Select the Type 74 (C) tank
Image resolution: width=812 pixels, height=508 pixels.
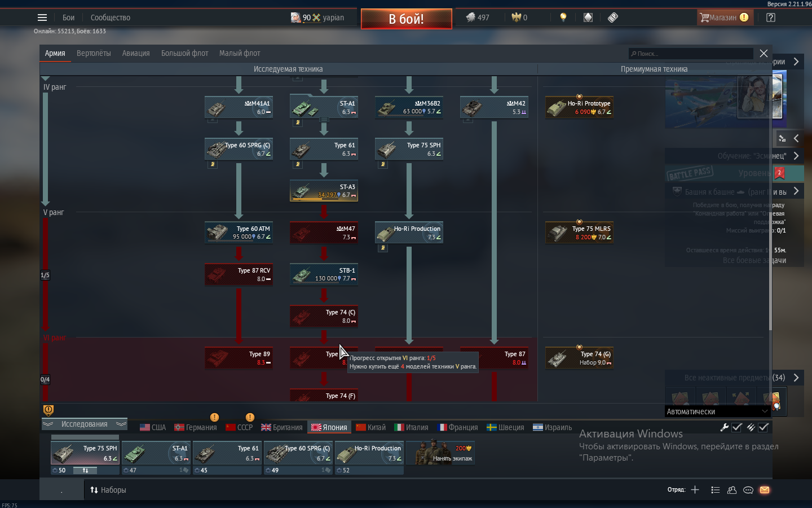click(324, 316)
